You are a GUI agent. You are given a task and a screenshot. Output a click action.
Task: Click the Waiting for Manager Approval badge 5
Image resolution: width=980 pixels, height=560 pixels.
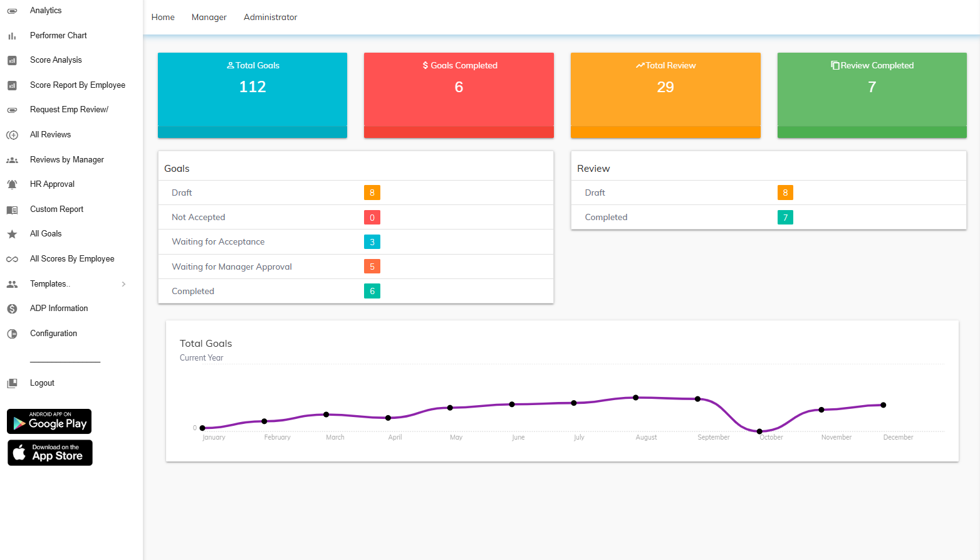tap(372, 267)
